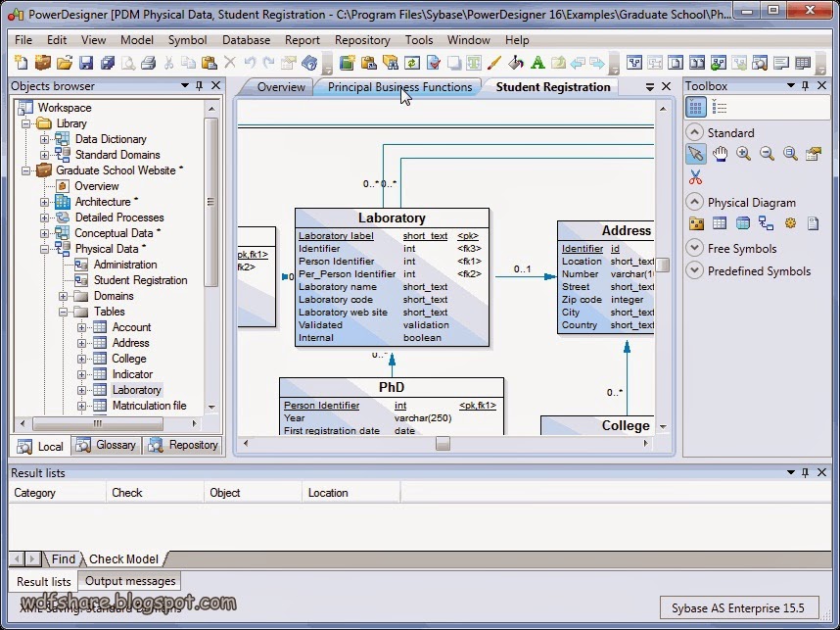Click the Objects browser vertical scrollbar thumb
The width and height of the screenshot is (840, 630).
coord(210,202)
